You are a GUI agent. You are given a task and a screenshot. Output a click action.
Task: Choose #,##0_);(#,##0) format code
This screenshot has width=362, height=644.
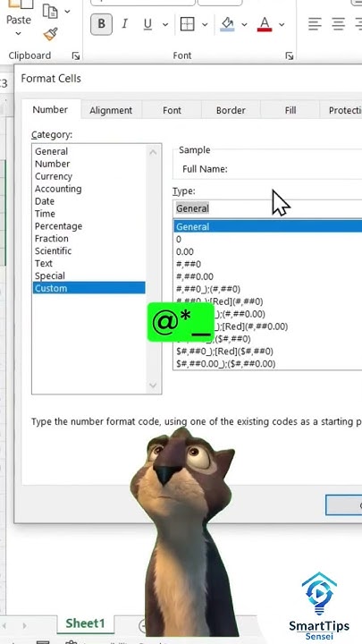coord(267,289)
